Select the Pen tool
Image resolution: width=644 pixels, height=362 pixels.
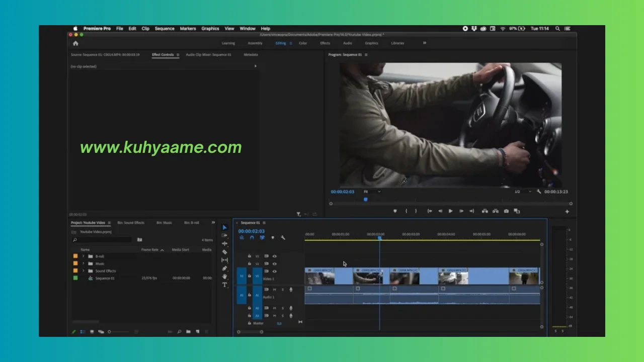click(225, 268)
